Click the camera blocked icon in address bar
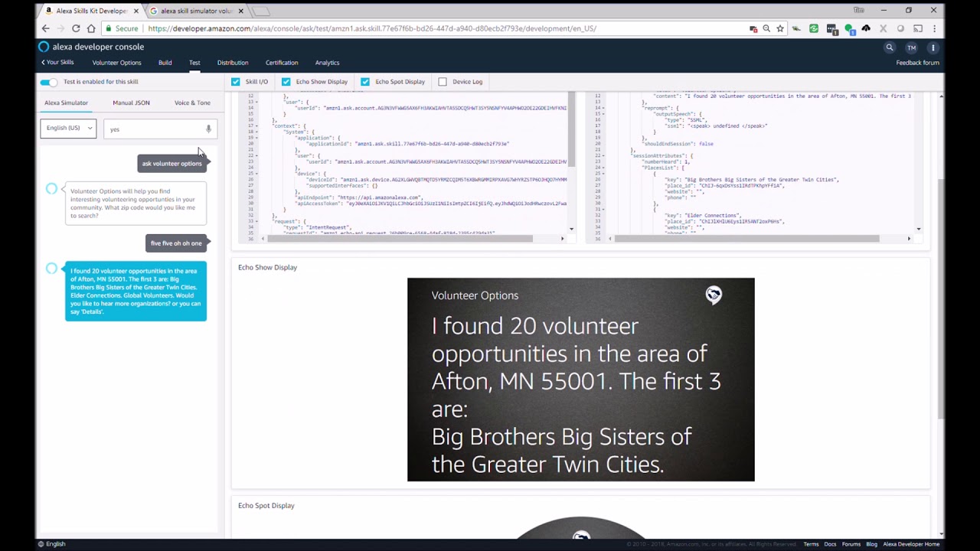This screenshot has height=551, width=980. (x=753, y=28)
